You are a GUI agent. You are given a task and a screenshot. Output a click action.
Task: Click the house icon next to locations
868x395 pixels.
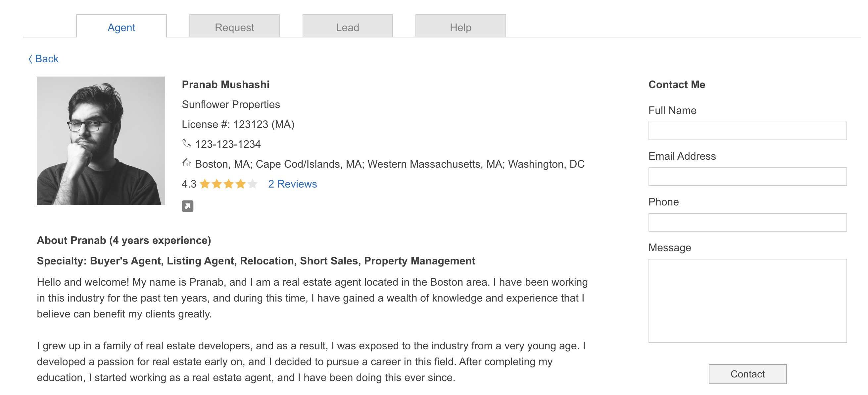pos(186,163)
